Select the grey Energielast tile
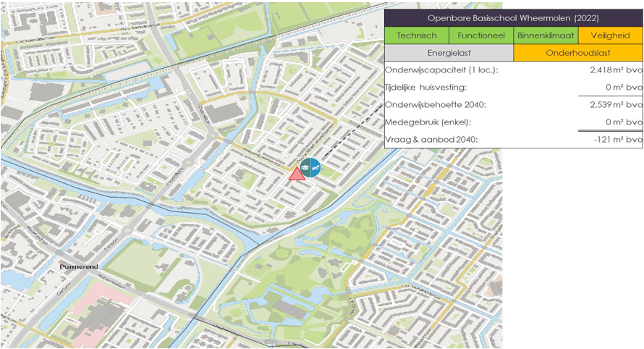The height and width of the screenshot is (349, 644). 449,53
